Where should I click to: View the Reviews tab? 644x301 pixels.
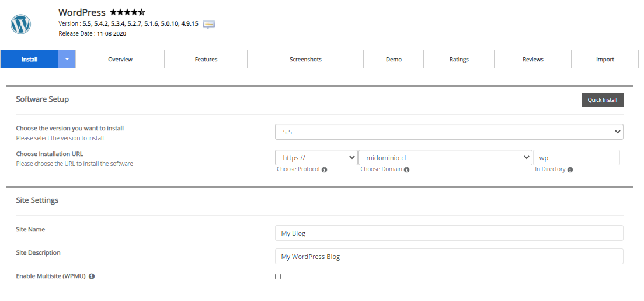pyautogui.click(x=532, y=59)
